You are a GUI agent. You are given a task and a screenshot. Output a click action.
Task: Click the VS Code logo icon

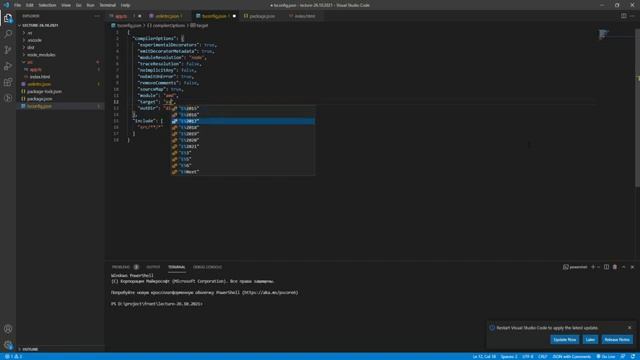click(6, 5)
